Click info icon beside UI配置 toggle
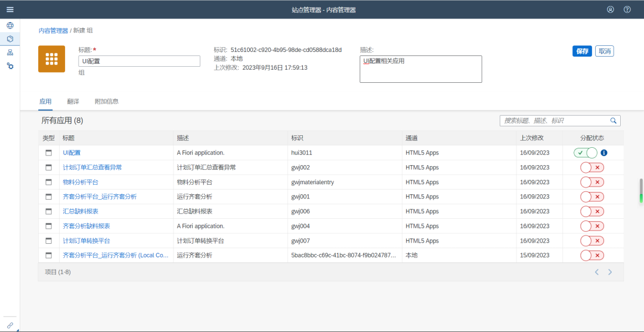Screen dimensions: 644x332 tap(603, 153)
